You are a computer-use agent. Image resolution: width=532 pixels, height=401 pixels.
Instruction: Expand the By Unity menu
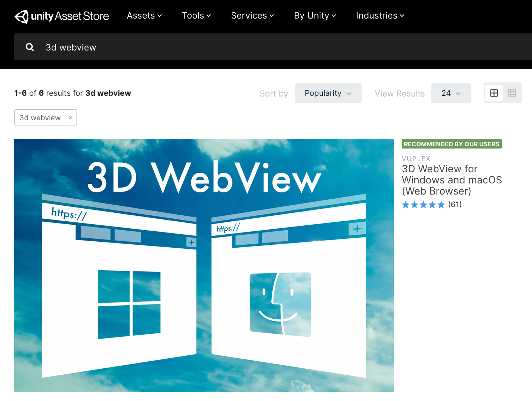(315, 16)
